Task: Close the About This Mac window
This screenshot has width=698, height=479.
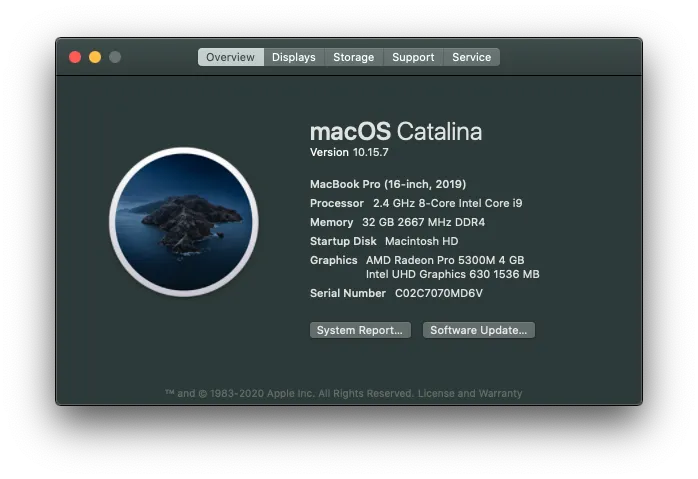Action: click(x=75, y=57)
